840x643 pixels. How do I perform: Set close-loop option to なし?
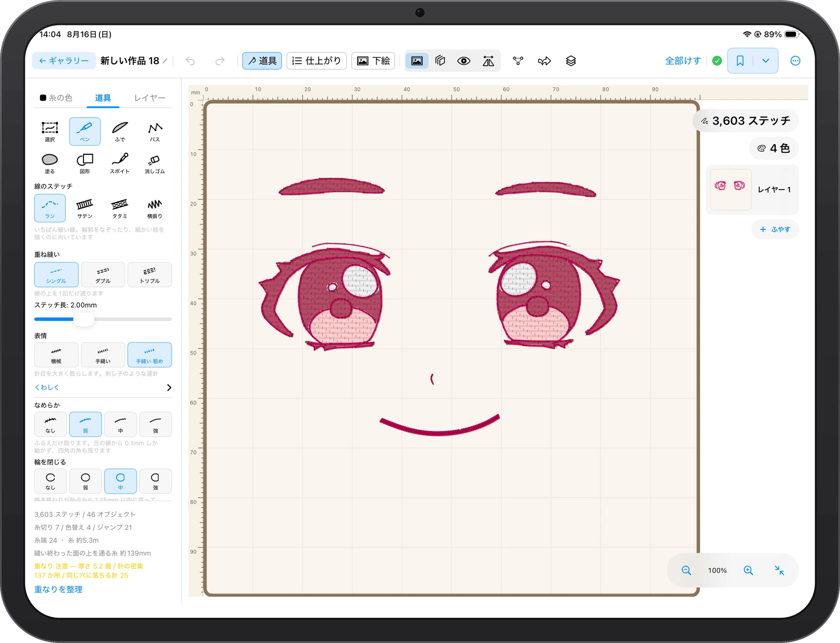[x=50, y=481]
